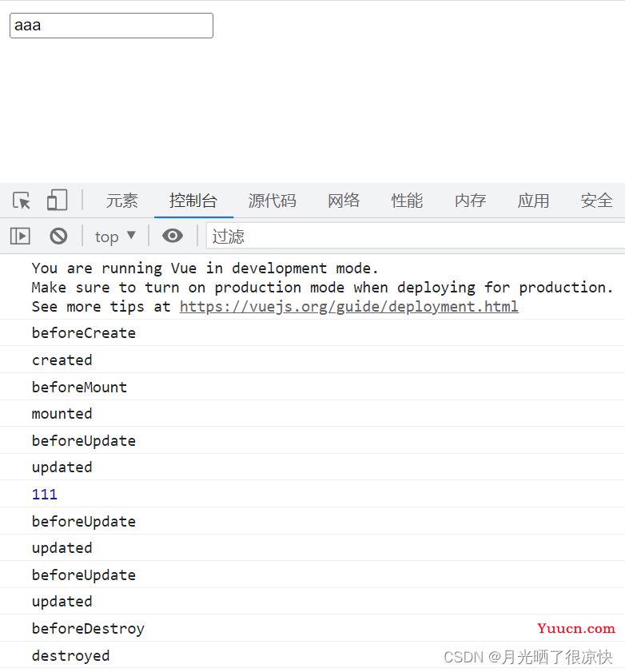
Task: Activate the inspect element picker icon
Action: [x=22, y=201]
